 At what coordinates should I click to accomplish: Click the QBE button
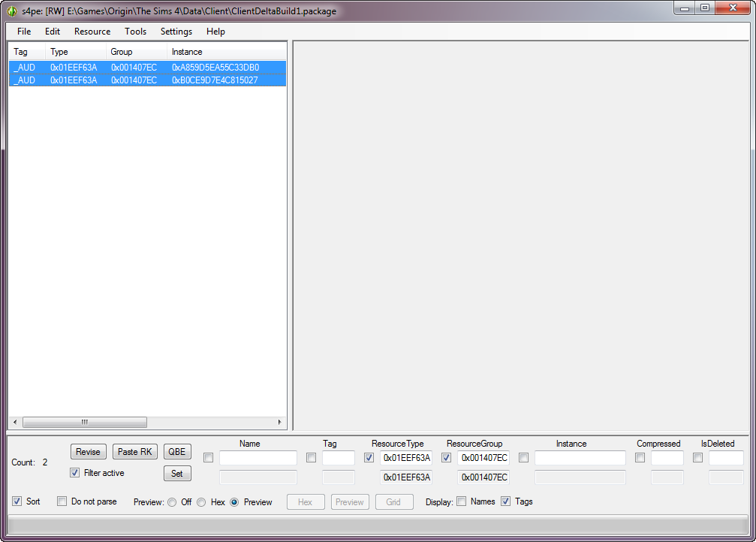177,452
